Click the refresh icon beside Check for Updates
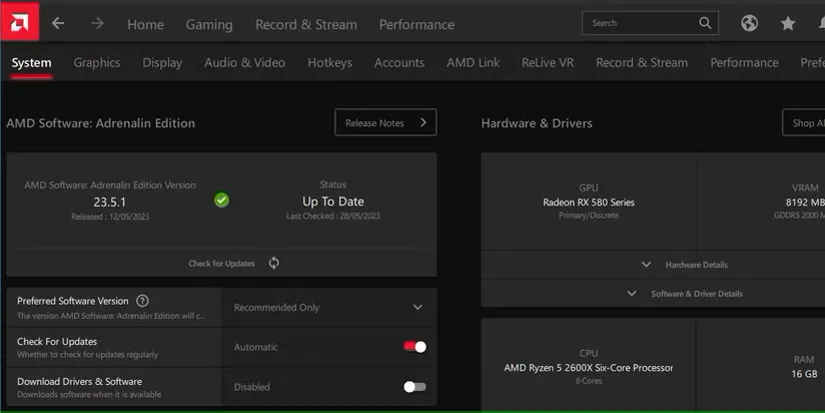825x413 pixels. click(x=274, y=263)
